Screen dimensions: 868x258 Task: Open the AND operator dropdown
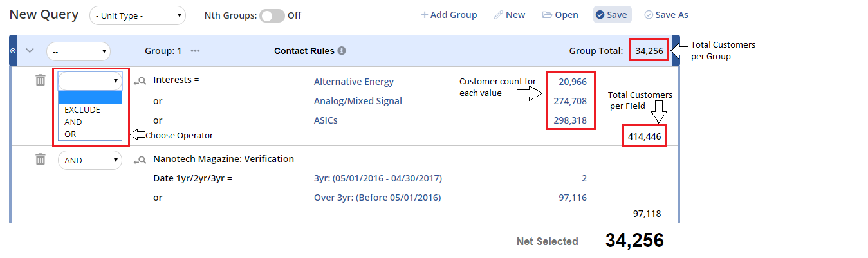[x=90, y=160]
